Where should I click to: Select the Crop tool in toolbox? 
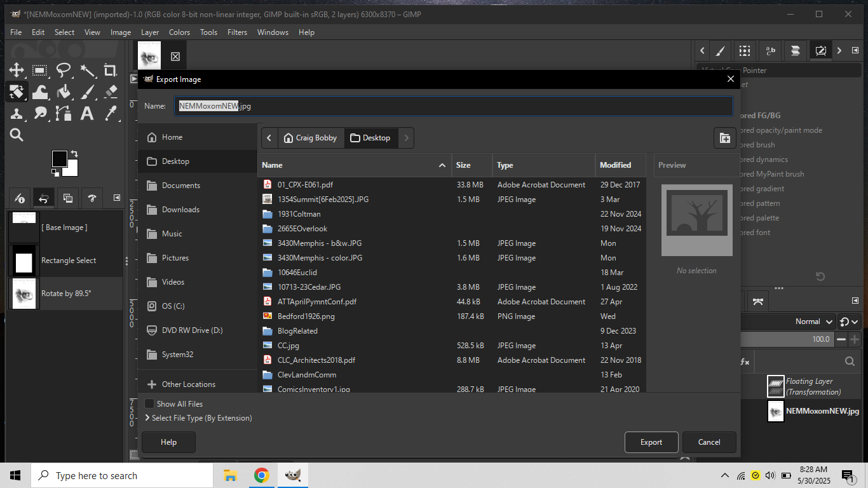[111, 71]
